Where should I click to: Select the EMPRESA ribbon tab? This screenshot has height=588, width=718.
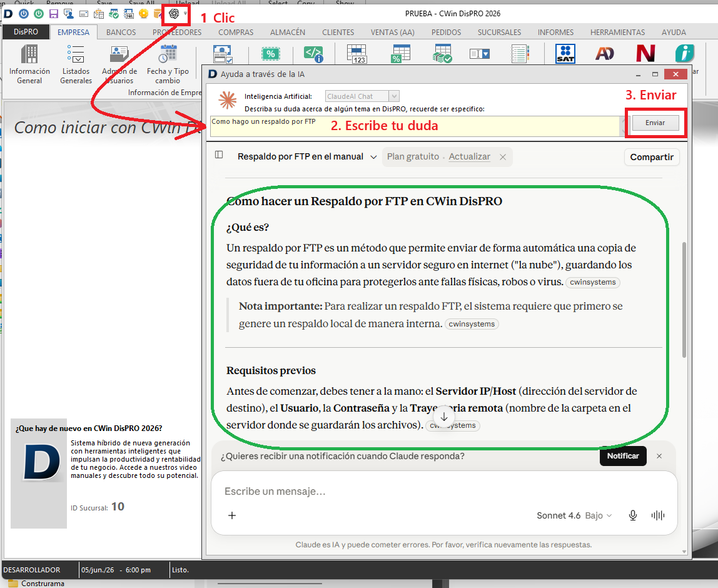pyautogui.click(x=73, y=32)
